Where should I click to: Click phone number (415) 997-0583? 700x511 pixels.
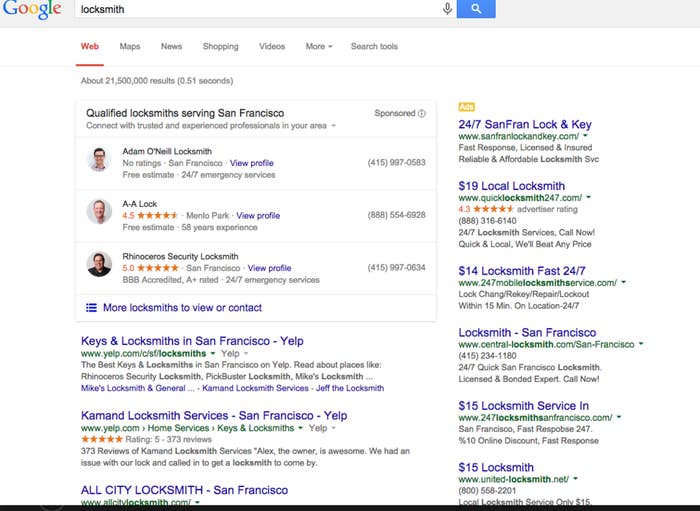click(x=396, y=162)
